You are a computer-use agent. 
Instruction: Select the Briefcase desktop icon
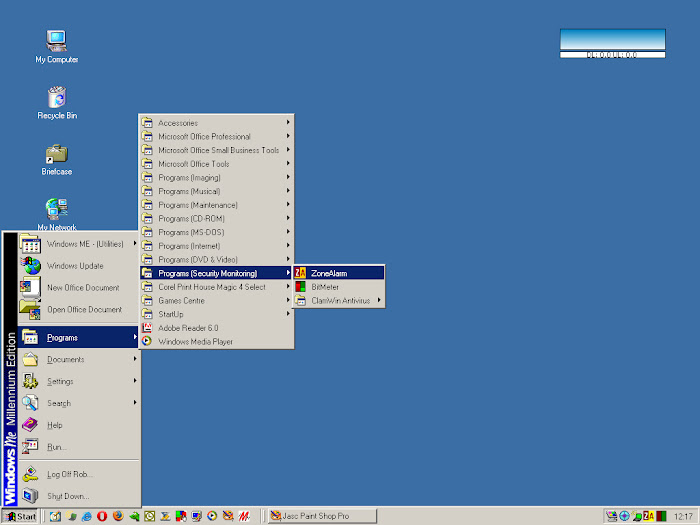pyautogui.click(x=57, y=159)
